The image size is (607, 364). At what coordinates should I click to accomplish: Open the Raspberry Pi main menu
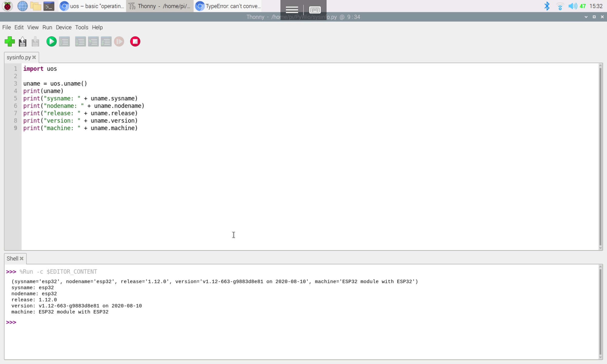(x=7, y=6)
